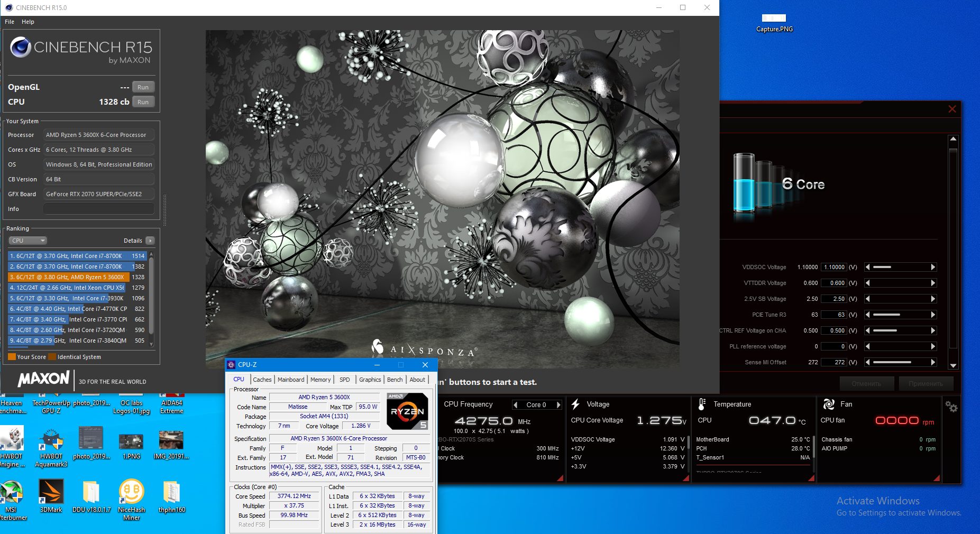Click the Voltage lightning bolt icon
This screenshot has width=980, height=534.
click(x=575, y=404)
